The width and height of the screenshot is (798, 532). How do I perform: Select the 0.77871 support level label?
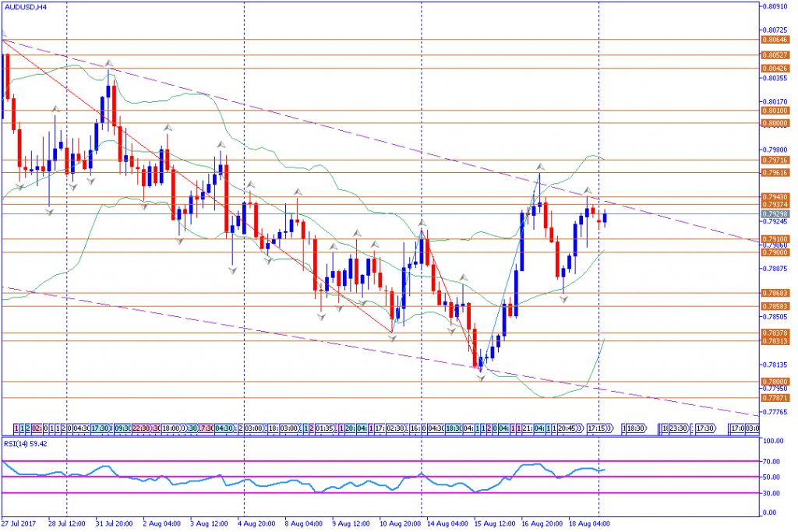(774, 397)
